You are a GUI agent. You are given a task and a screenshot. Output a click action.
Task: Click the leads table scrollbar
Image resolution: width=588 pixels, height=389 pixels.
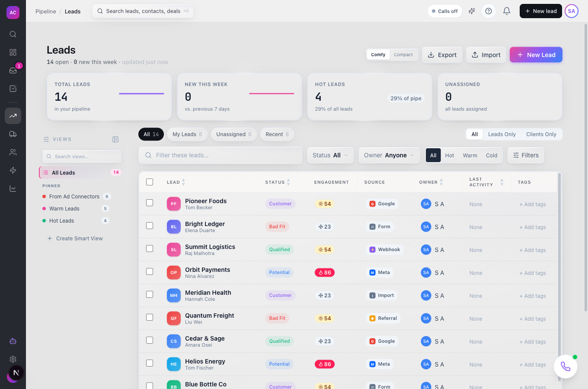click(559, 277)
